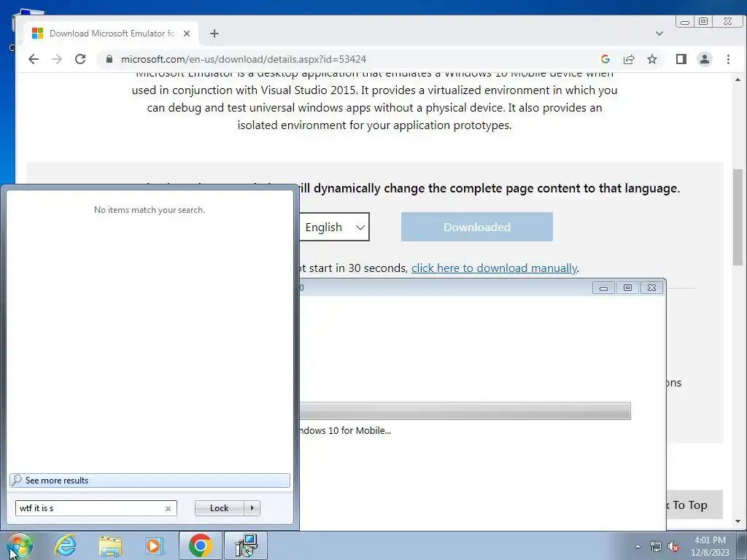
Task: Open Google icon in the address bar
Action: pos(605,59)
